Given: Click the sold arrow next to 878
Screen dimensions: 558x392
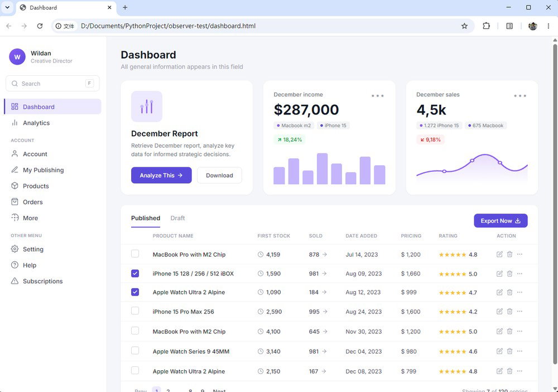Looking at the screenshot, I should click(325, 254).
